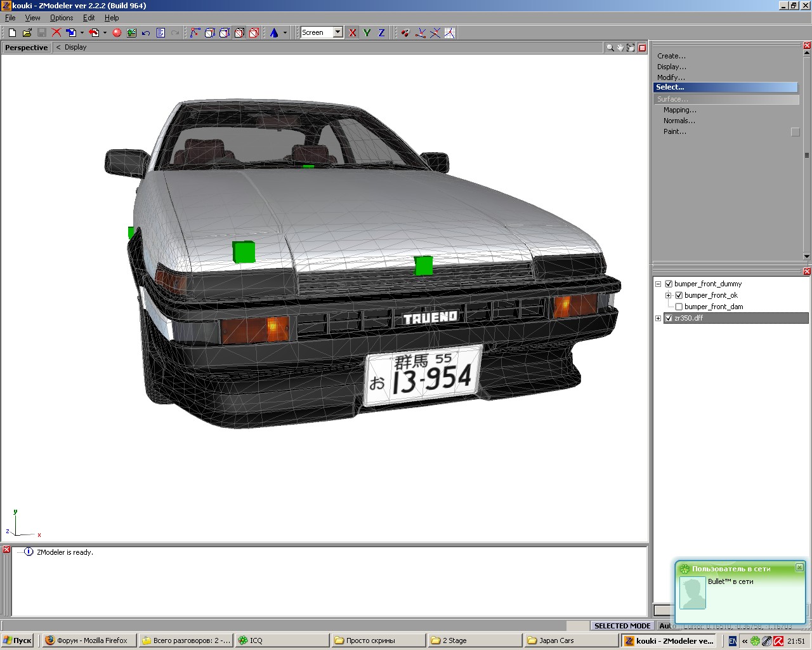
Task: Switch to Faces level cube icon
Action: 225,32
